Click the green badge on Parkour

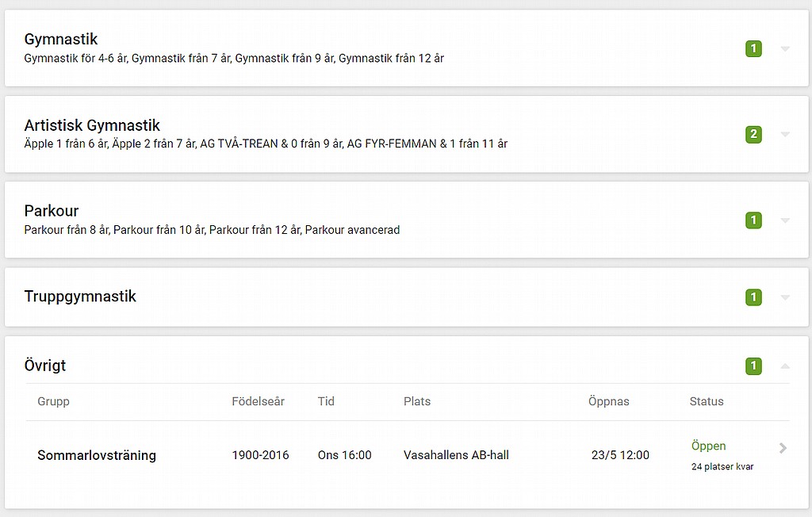coord(753,220)
